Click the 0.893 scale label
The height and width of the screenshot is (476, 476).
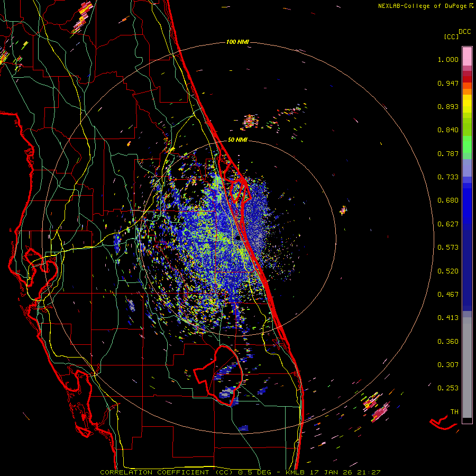[448, 106]
